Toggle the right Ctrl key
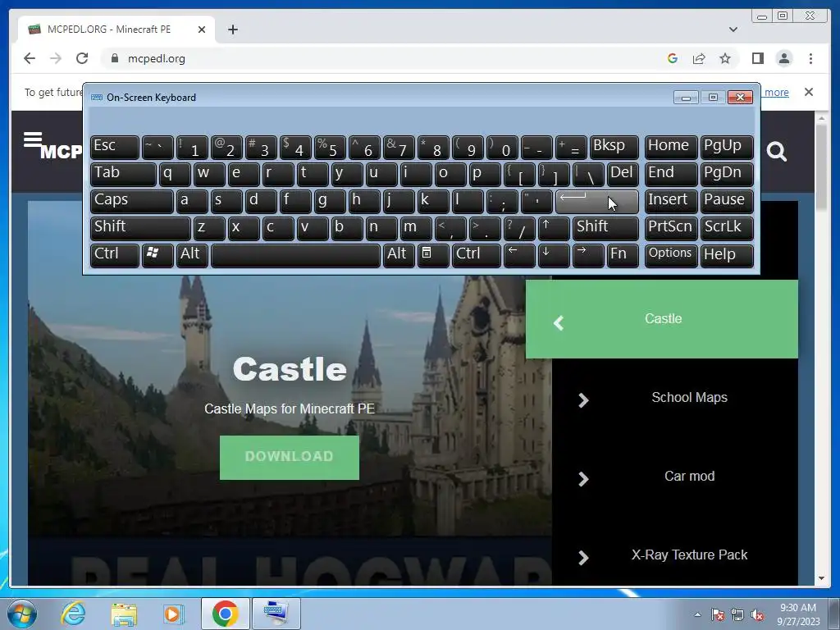 pyautogui.click(x=477, y=255)
